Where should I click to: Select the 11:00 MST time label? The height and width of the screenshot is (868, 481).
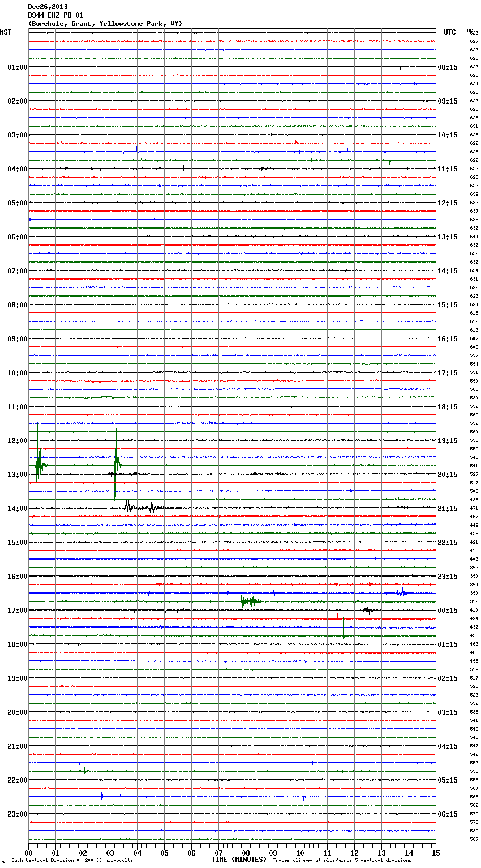click(18, 407)
